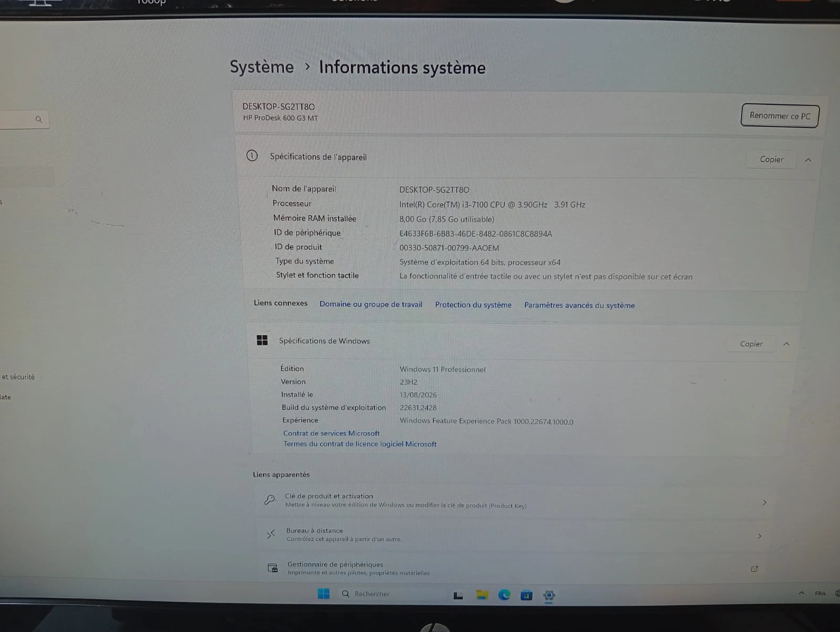Select processor value Intel Core i3-7100
The height and width of the screenshot is (632, 840).
[492, 205]
